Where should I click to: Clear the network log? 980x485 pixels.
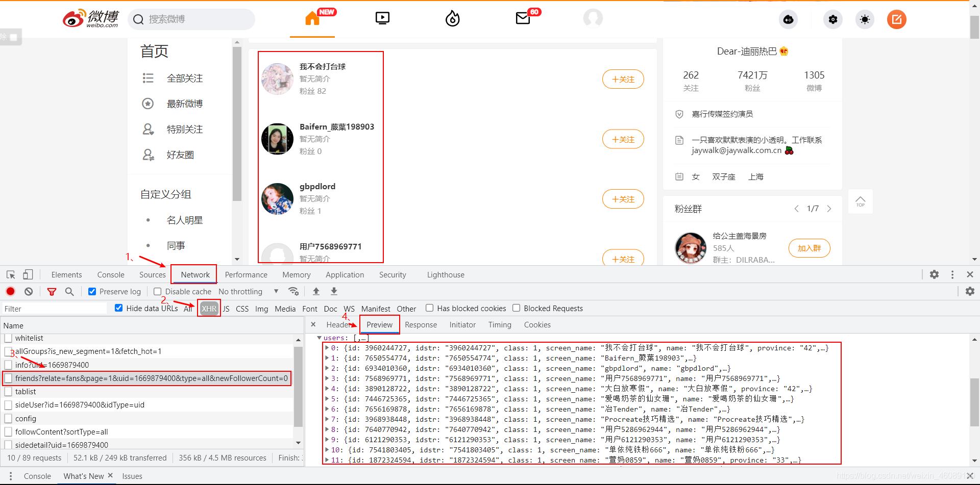click(29, 291)
